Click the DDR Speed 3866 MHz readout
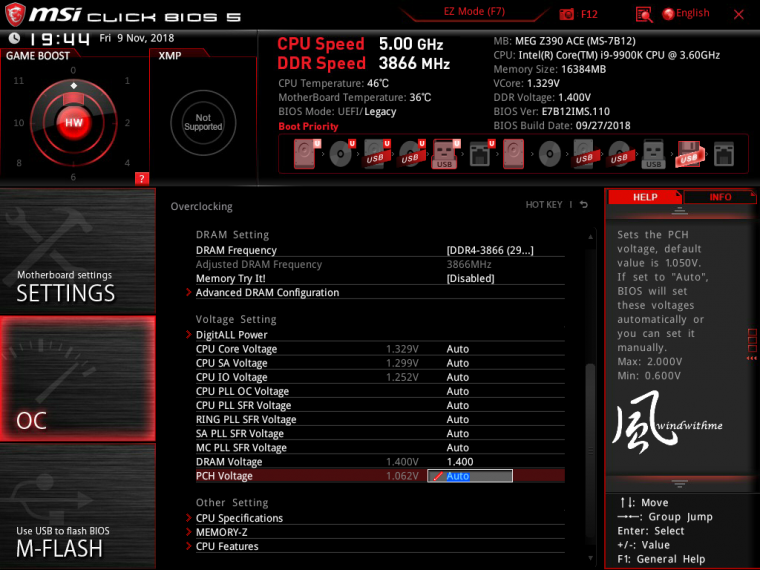760x570 pixels. click(364, 63)
